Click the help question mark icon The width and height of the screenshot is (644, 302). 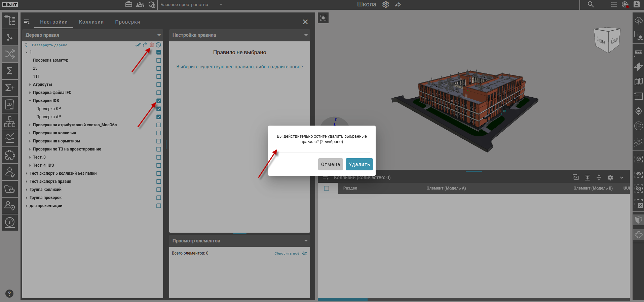9,293
